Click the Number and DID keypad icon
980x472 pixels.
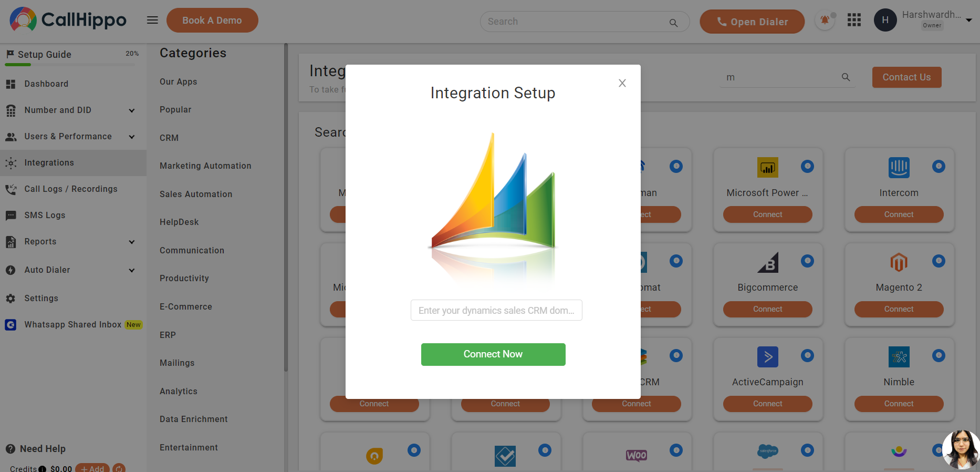(x=11, y=110)
